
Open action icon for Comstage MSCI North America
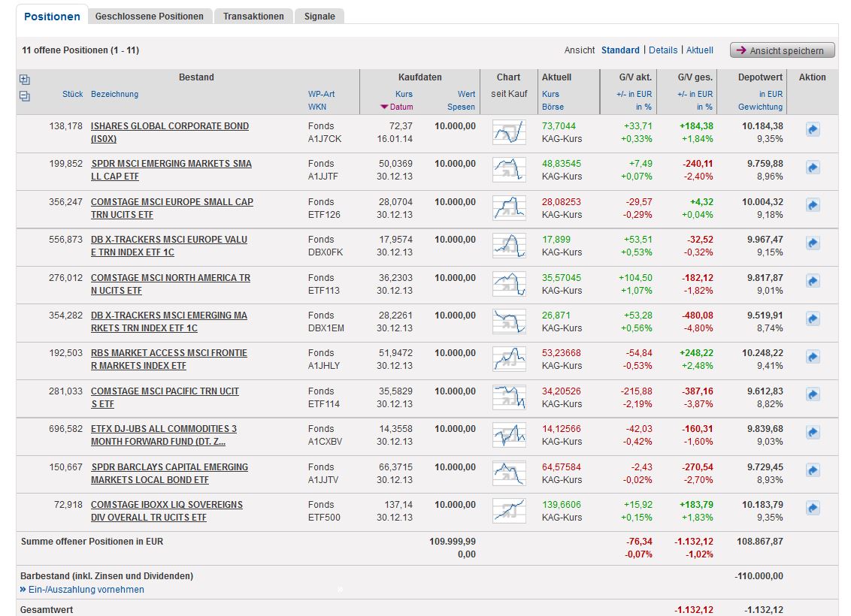tap(813, 281)
